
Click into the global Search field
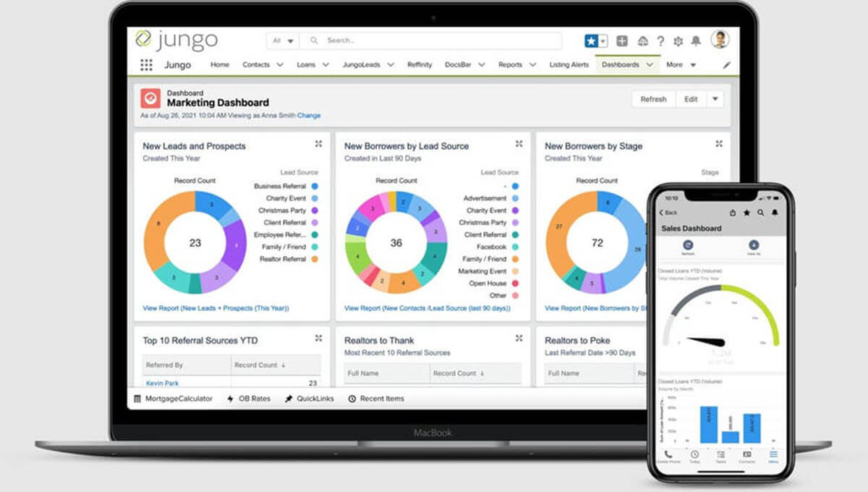click(431, 41)
